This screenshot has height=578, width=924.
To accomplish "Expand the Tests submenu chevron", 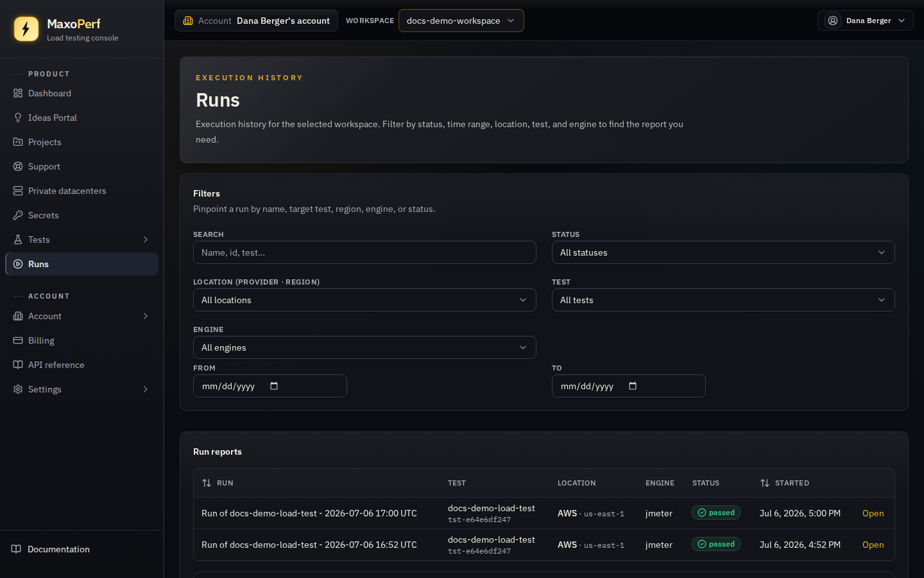I will (x=146, y=240).
